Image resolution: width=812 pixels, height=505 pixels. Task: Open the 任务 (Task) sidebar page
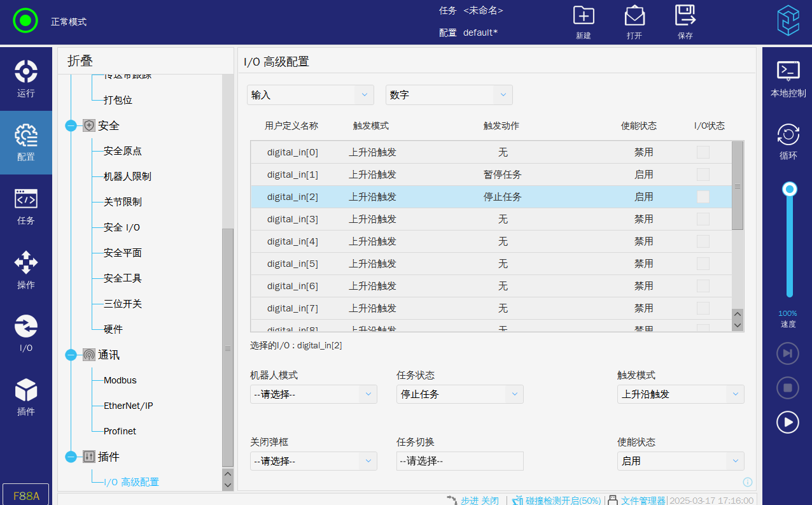point(25,206)
